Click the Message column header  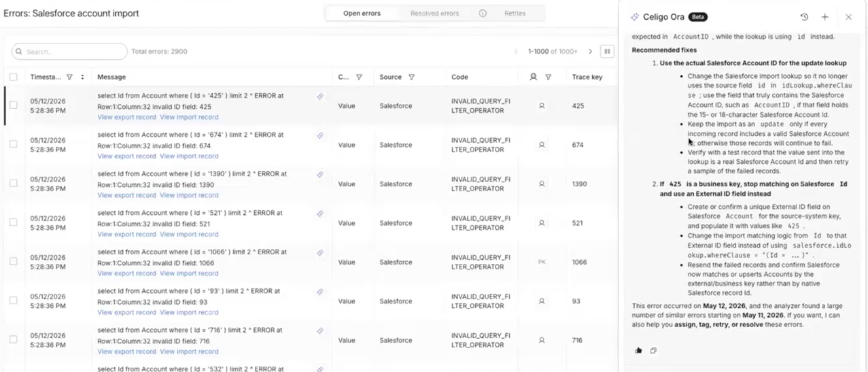point(111,78)
